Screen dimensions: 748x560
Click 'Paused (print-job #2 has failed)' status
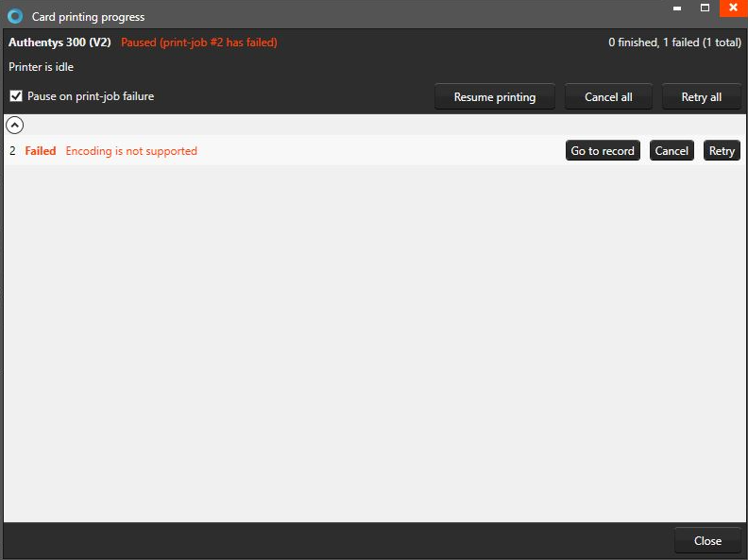199,42
